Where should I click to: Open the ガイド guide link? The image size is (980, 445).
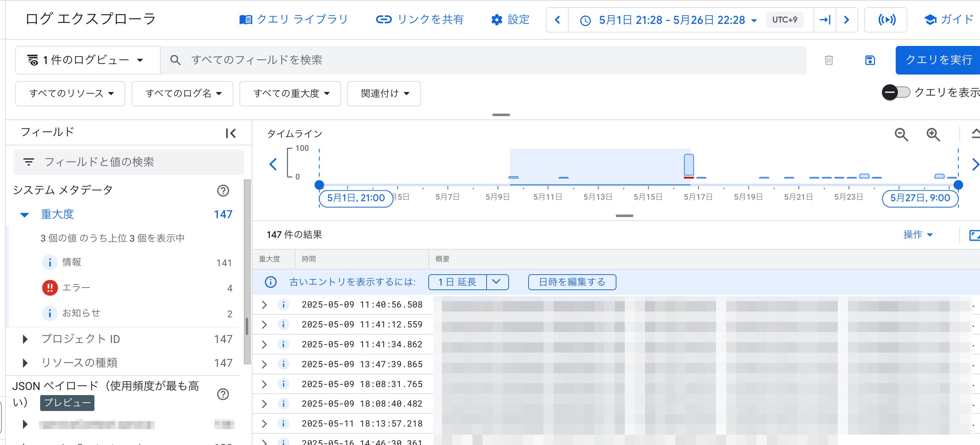(949, 20)
